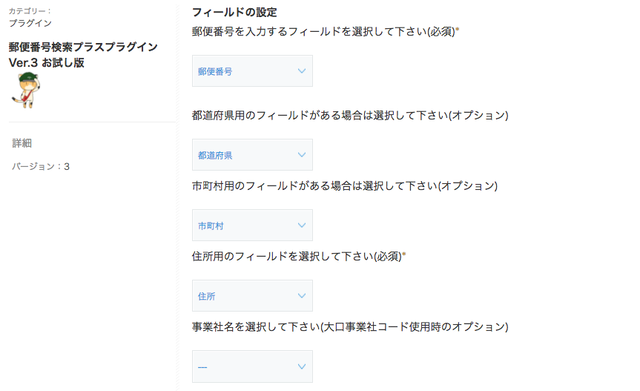Click the chevron in 郵便番号 dropdown

[x=302, y=71]
